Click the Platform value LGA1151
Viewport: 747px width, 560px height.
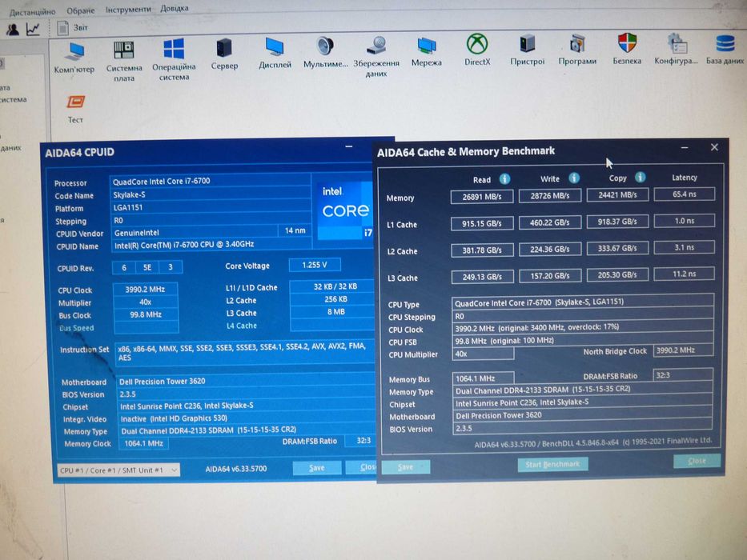210,207
